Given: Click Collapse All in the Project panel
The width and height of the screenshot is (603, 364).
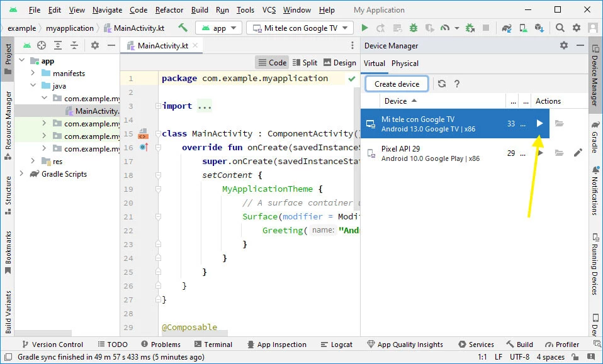Looking at the screenshot, I should (74, 46).
